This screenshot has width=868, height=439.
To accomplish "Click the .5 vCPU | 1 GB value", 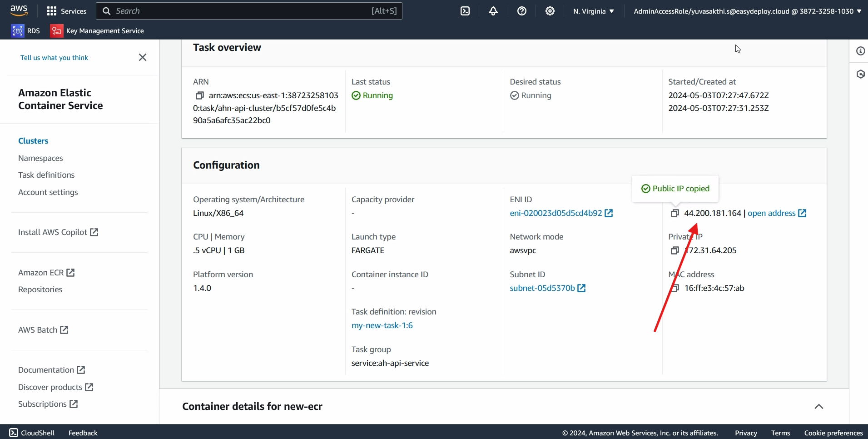I will click(219, 250).
